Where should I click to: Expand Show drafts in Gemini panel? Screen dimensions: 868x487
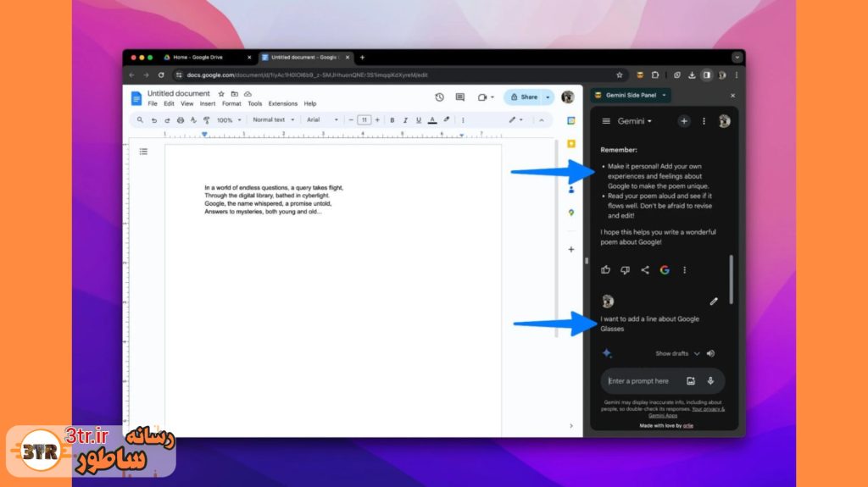[x=677, y=353]
